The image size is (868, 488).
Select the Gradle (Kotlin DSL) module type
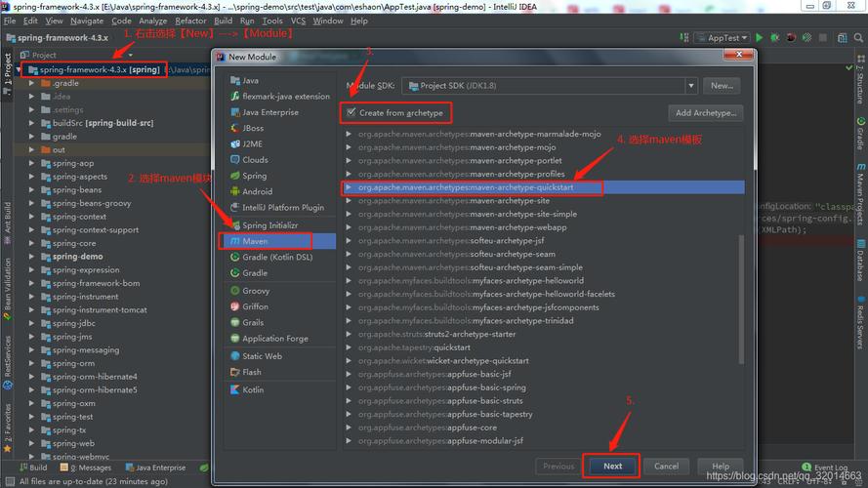click(271, 258)
